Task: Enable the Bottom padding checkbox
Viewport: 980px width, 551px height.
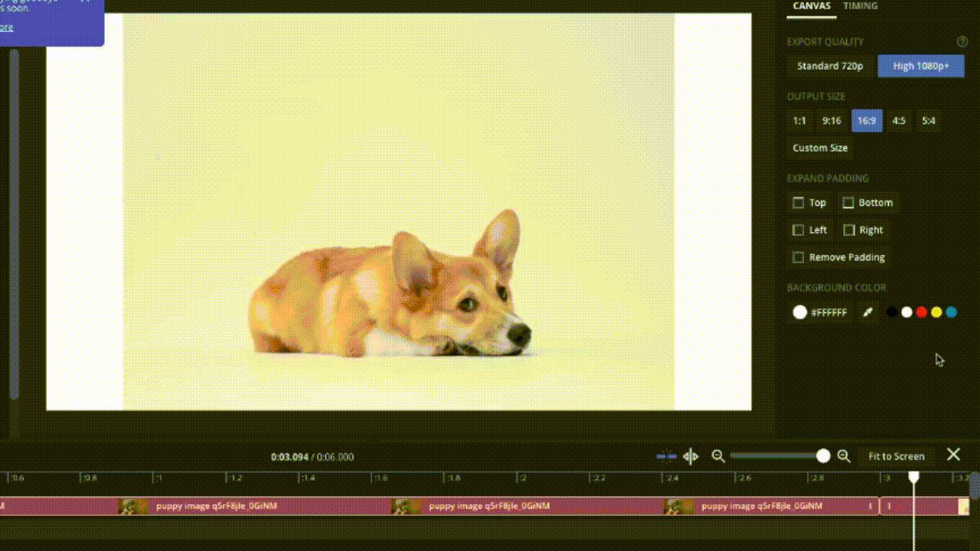Action: click(848, 203)
